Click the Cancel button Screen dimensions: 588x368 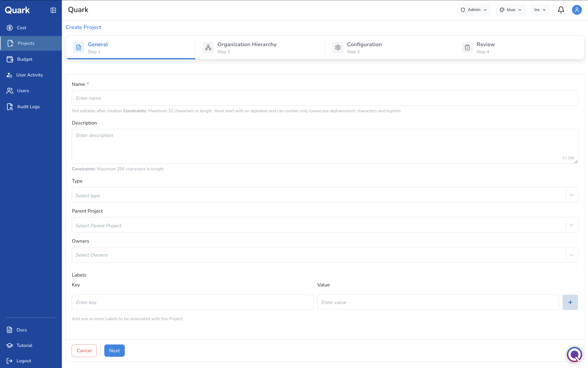[x=84, y=351]
